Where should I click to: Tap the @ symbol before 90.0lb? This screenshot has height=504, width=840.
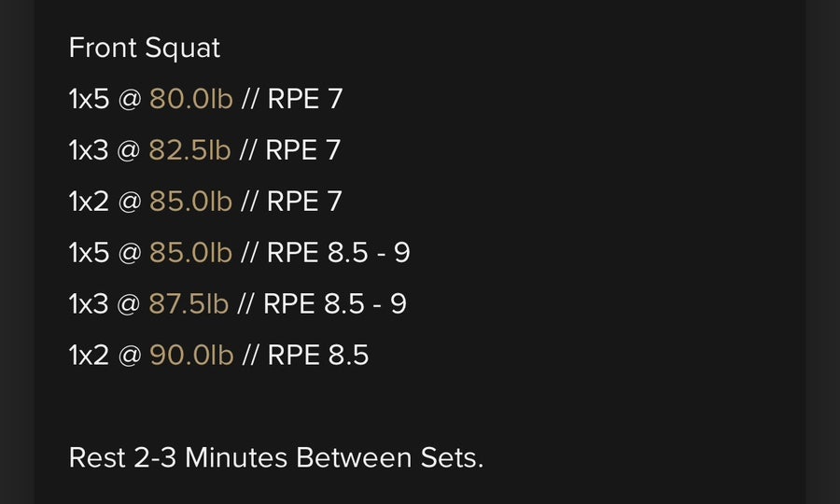(x=129, y=357)
